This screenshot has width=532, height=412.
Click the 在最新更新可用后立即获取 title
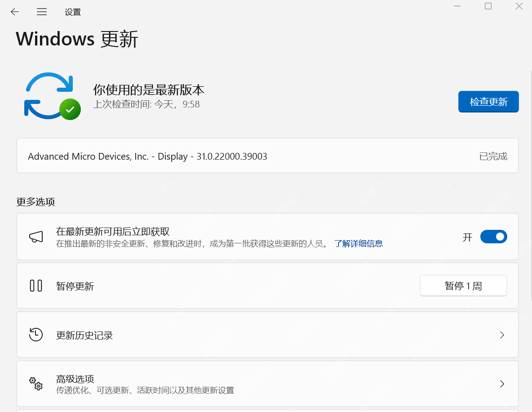[113, 231]
